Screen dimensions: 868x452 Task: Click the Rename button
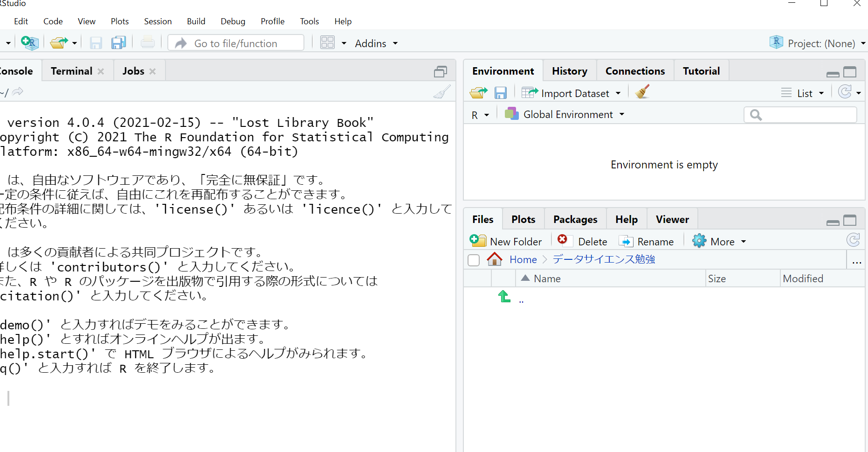click(646, 241)
